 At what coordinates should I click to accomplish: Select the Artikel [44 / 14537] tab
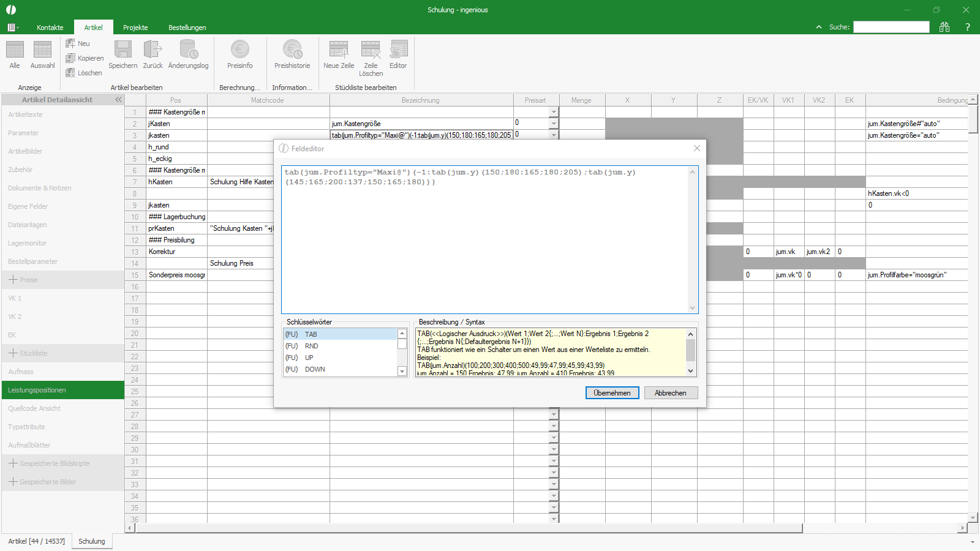[x=37, y=541]
